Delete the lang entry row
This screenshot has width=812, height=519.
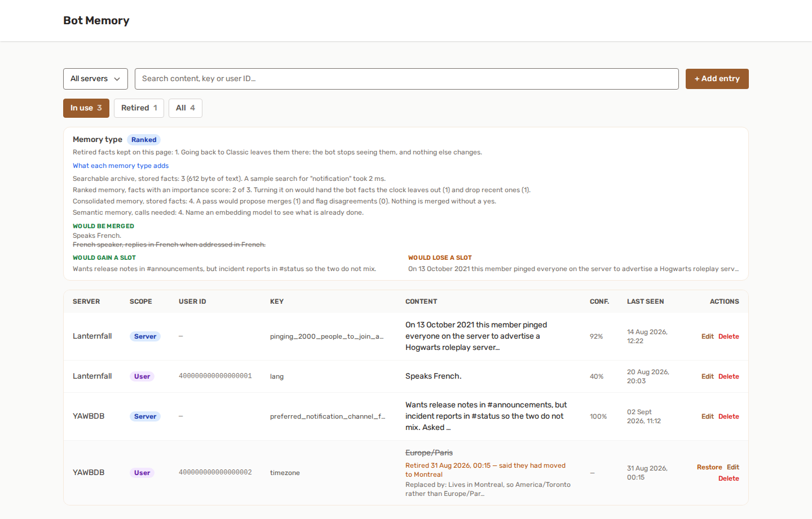(x=729, y=376)
